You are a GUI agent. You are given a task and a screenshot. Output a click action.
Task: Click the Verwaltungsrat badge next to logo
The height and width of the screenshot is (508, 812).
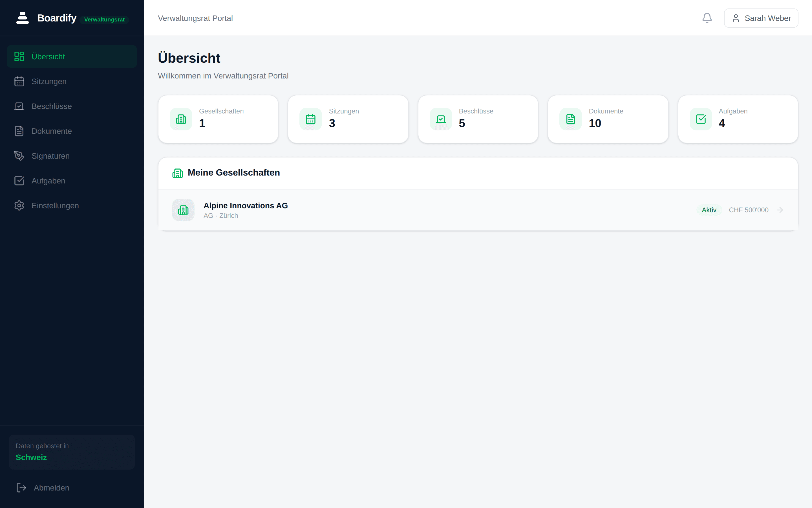coord(104,19)
